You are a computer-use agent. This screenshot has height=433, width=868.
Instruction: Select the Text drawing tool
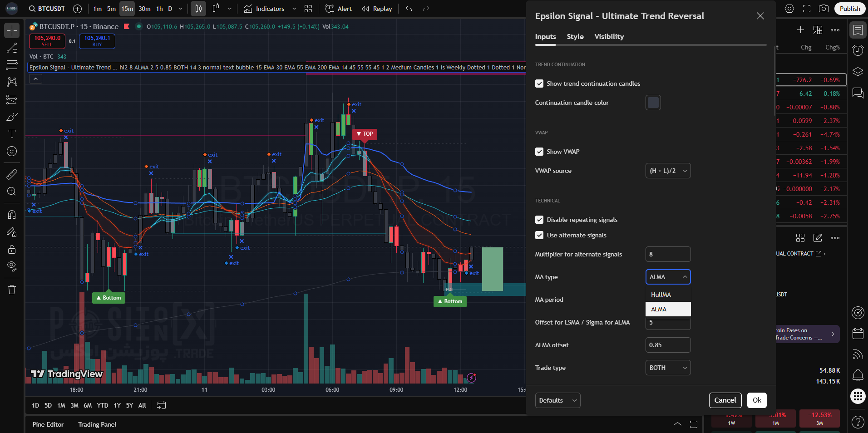[x=12, y=134]
